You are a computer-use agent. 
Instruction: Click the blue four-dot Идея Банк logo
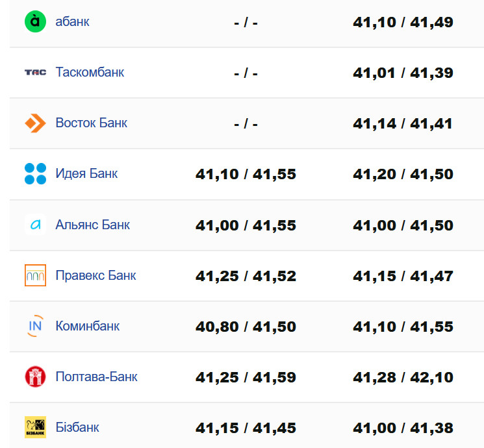click(x=35, y=174)
